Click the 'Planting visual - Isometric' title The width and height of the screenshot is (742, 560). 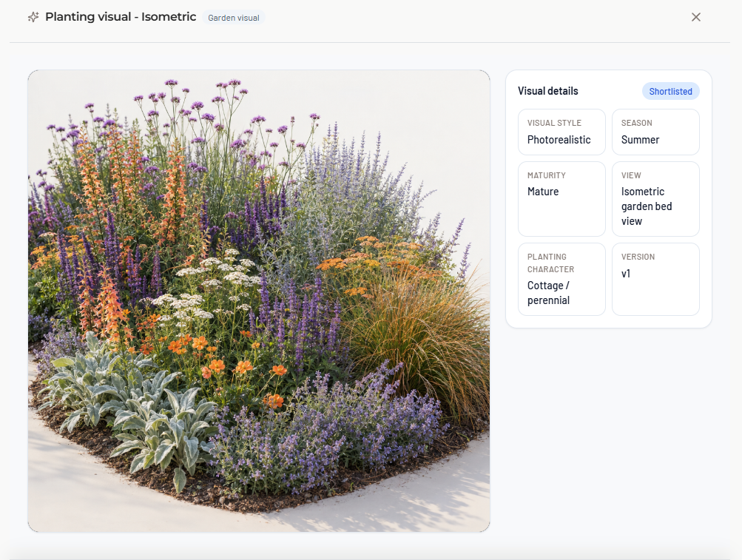click(121, 17)
